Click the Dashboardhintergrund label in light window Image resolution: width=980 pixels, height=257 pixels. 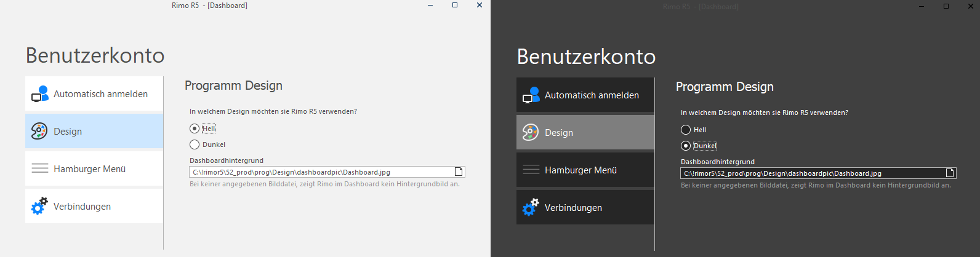[x=227, y=160]
